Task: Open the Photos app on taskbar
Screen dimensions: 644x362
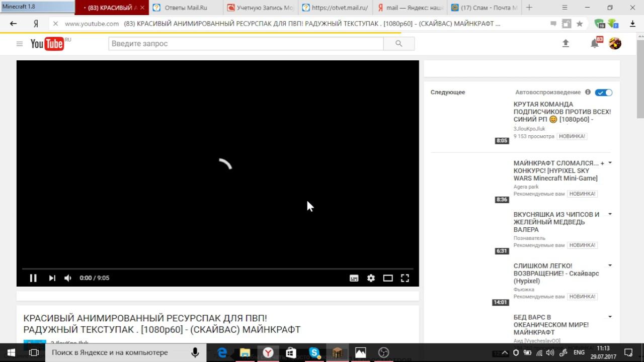Action: pos(361,352)
